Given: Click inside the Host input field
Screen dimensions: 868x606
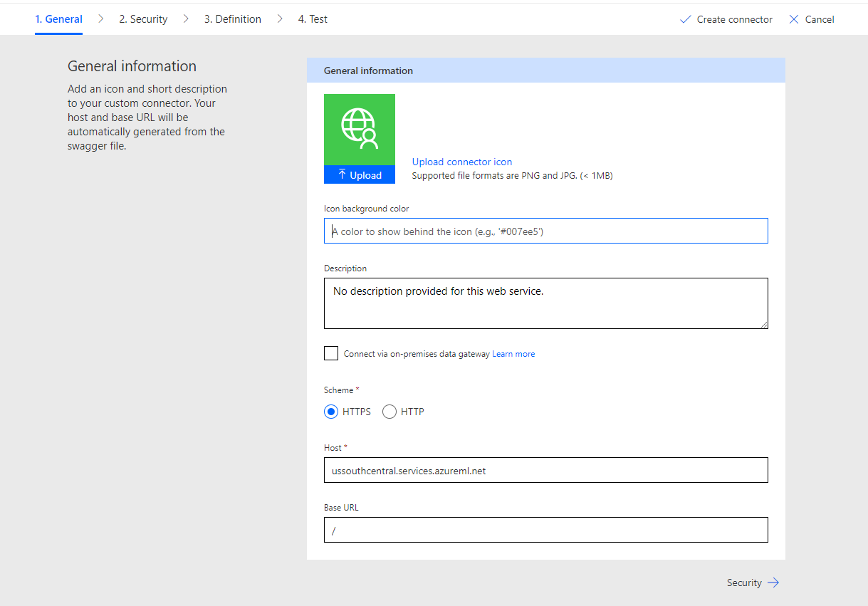Looking at the screenshot, I should click(x=545, y=470).
